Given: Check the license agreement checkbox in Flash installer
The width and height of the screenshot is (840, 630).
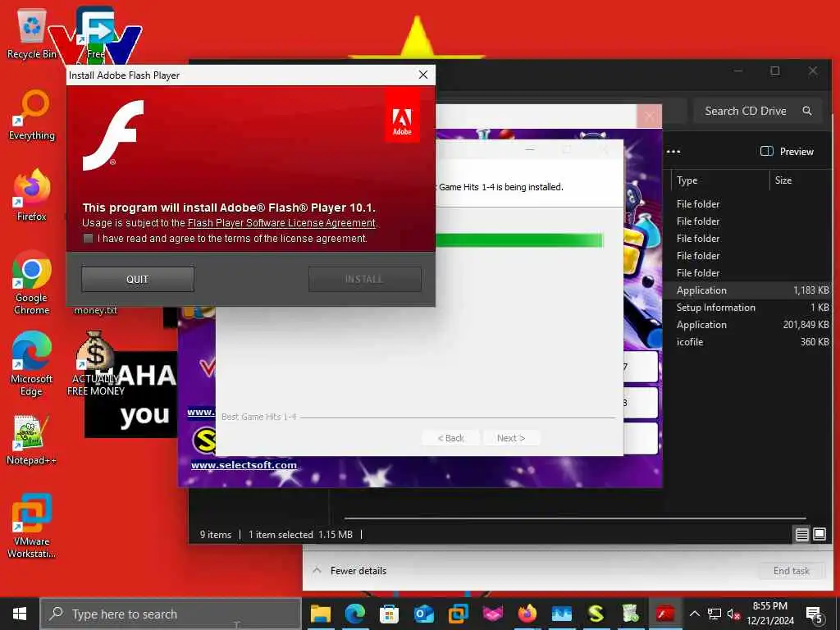Looking at the screenshot, I should 89,239.
